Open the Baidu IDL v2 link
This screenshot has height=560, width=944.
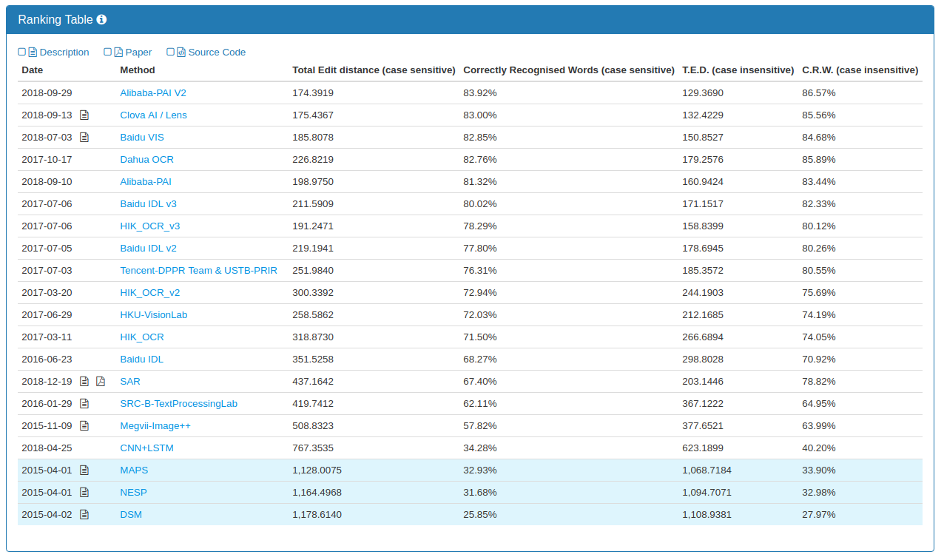pos(149,248)
